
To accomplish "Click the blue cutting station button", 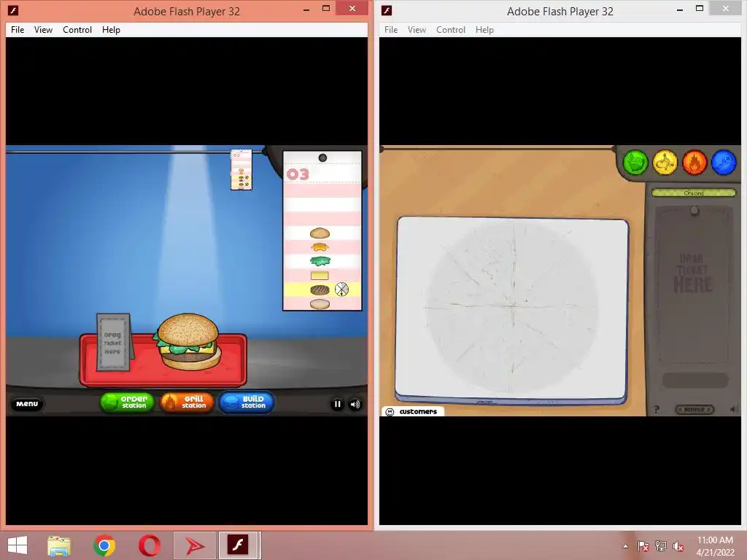I will [x=724, y=163].
